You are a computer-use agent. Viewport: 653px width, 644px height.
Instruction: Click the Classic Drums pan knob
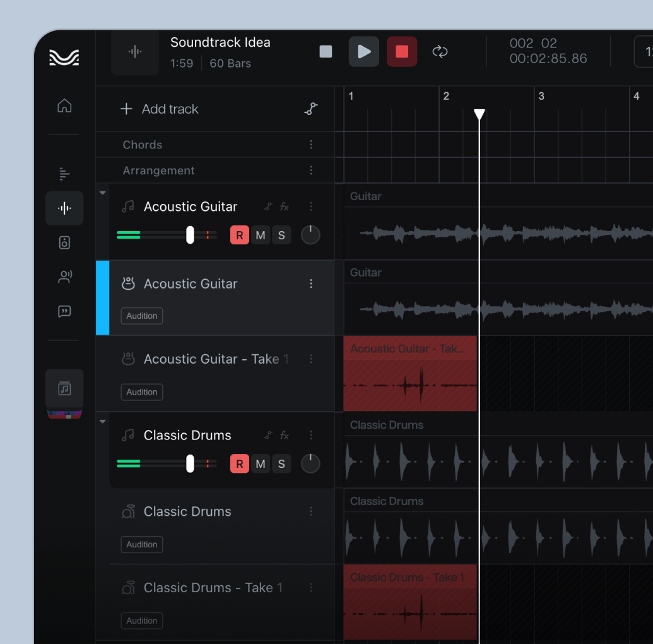tap(310, 463)
